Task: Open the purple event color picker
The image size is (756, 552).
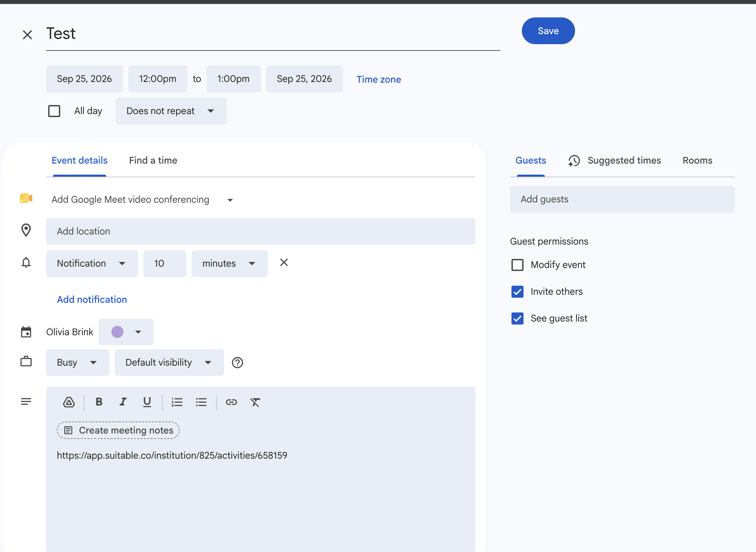Action: click(126, 332)
